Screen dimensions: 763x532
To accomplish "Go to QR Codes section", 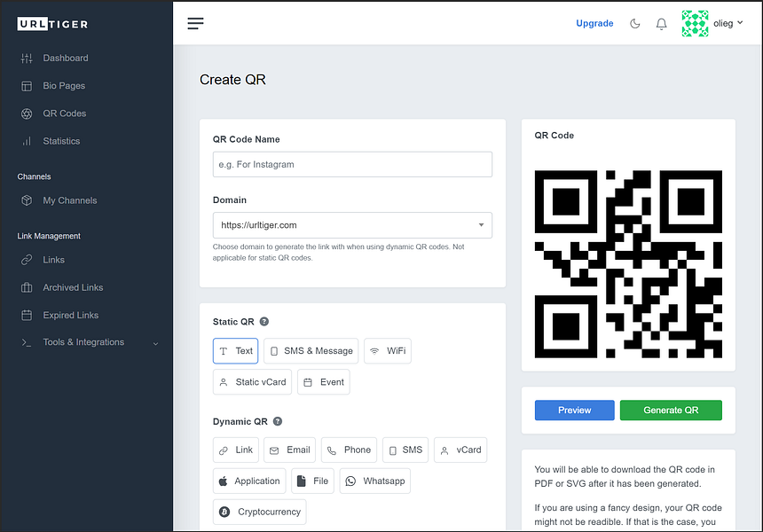I will [64, 113].
